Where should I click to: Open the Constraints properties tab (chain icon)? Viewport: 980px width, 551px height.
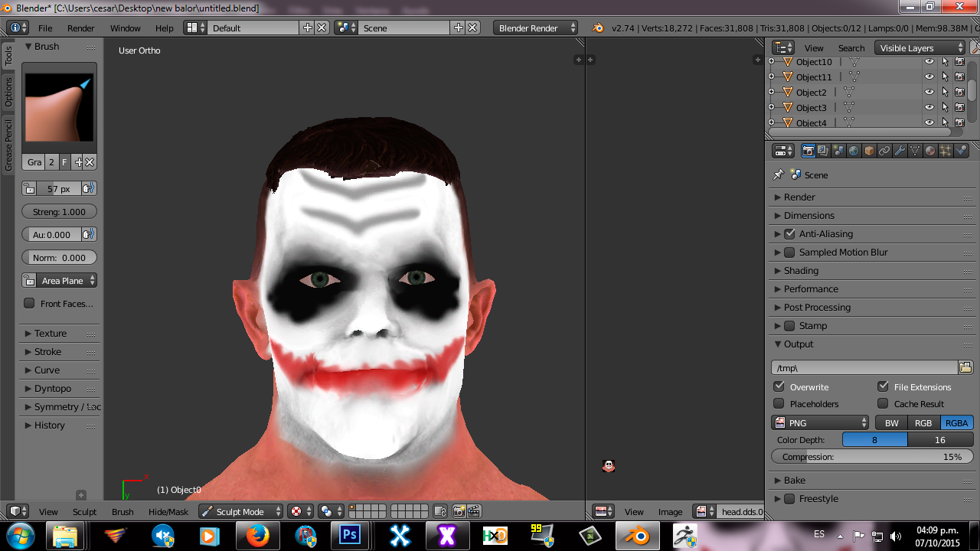pyautogui.click(x=884, y=151)
